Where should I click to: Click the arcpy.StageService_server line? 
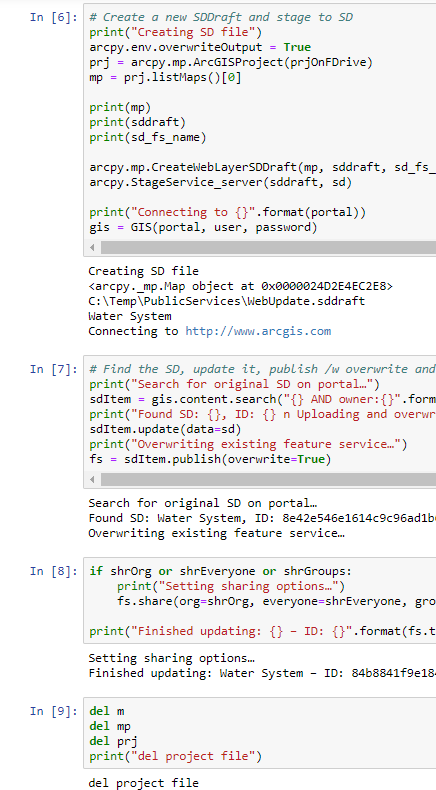click(x=221, y=182)
